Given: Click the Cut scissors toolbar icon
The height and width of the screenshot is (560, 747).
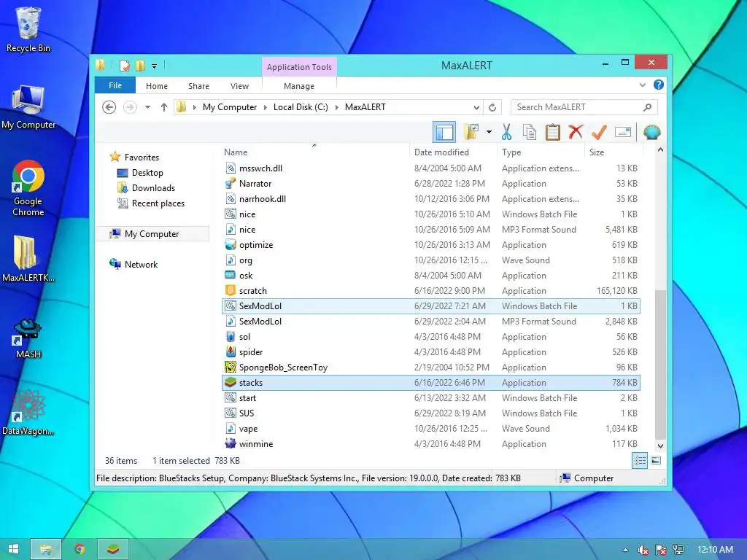Looking at the screenshot, I should point(506,133).
